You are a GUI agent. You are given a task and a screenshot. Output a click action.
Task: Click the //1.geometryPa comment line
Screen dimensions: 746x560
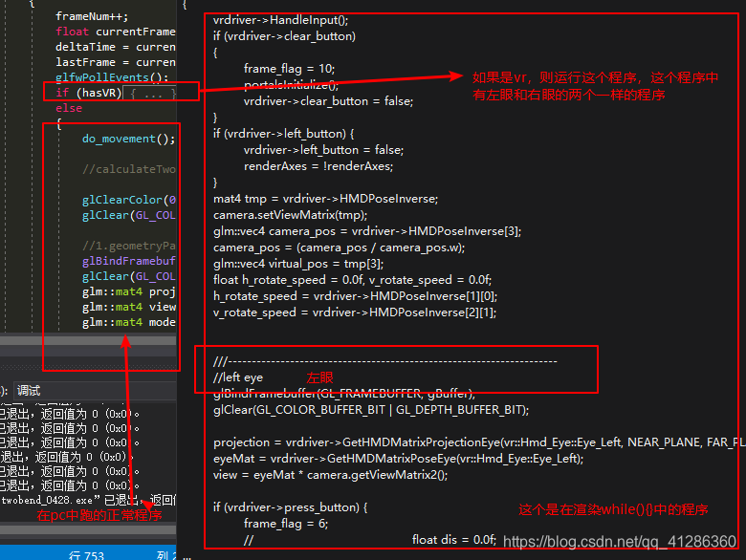(x=129, y=246)
